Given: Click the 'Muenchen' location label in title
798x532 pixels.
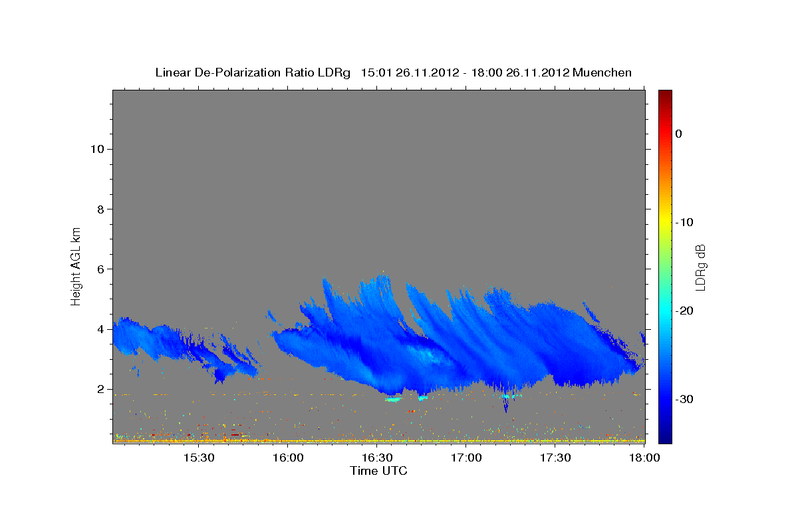Looking at the screenshot, I should [x=602, y=72].
